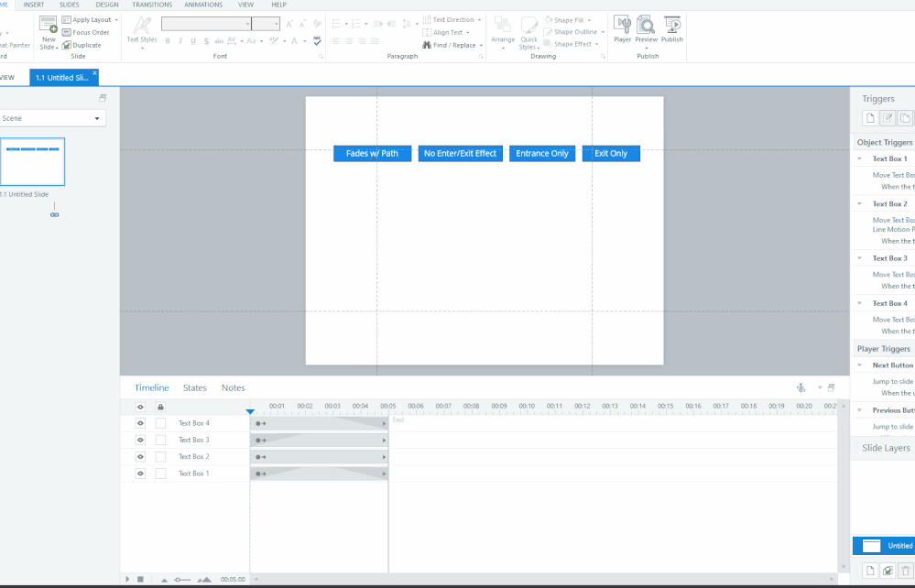Open the font name dropdown
This screenshot has height=588, width=915.
(206, 24)
